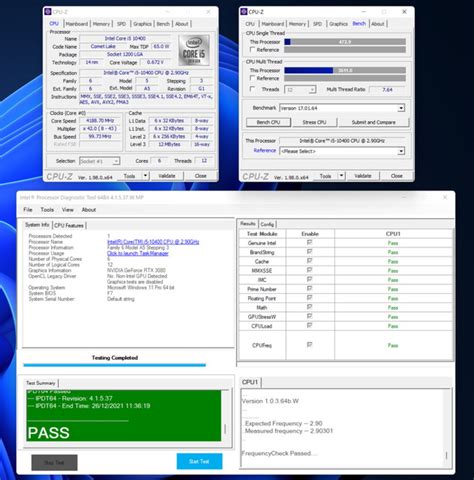
Task: Click the CPU Multi Thread score bar
Action: [x=345, y=70]
